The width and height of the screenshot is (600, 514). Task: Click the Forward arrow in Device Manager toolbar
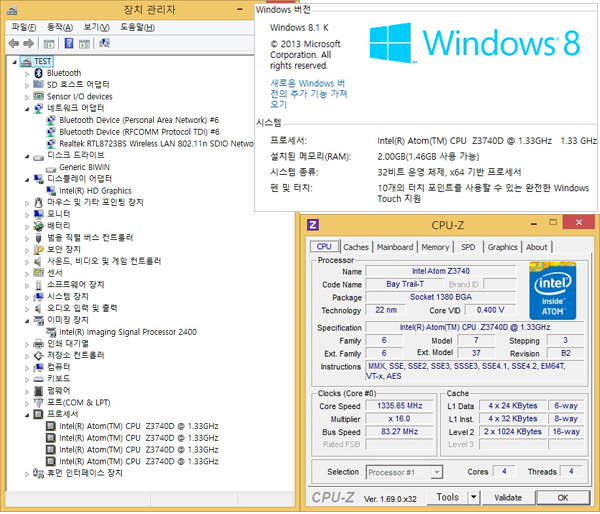29,44
